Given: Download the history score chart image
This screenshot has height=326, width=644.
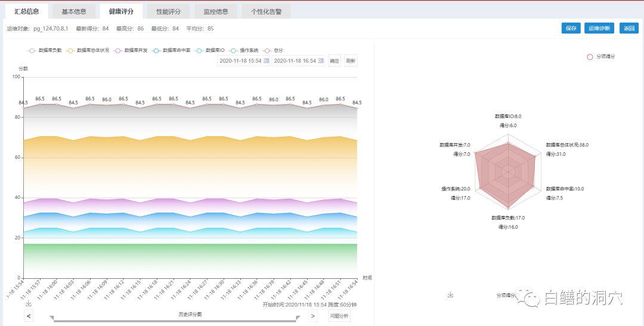Looking at the screenshot, I should pos(28,303).
